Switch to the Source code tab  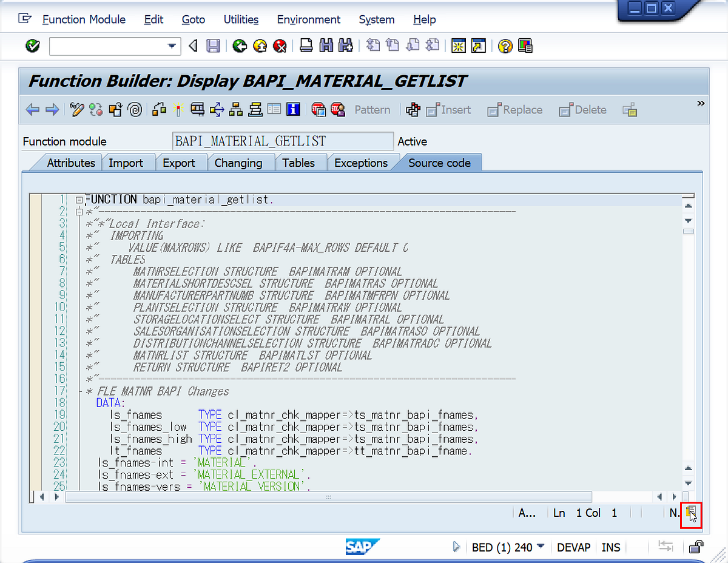point(439,162)
